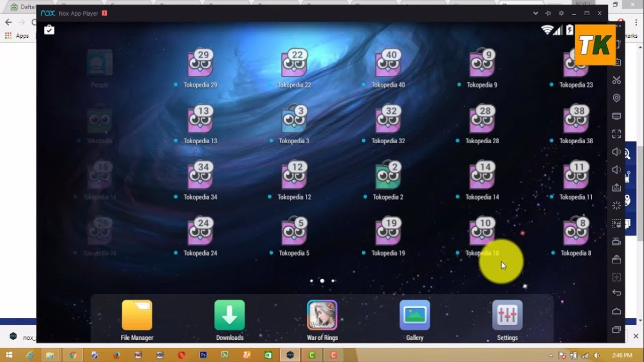Viewport: 644px width, 362px height.
Task: Open Internet Explorer from the taskbar
Action: (x=30, y=355)
